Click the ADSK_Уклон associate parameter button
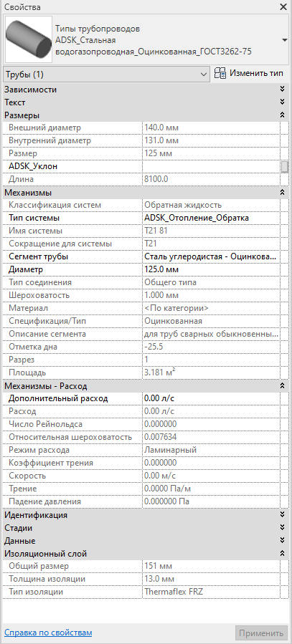292x644 pixels. 284,166
